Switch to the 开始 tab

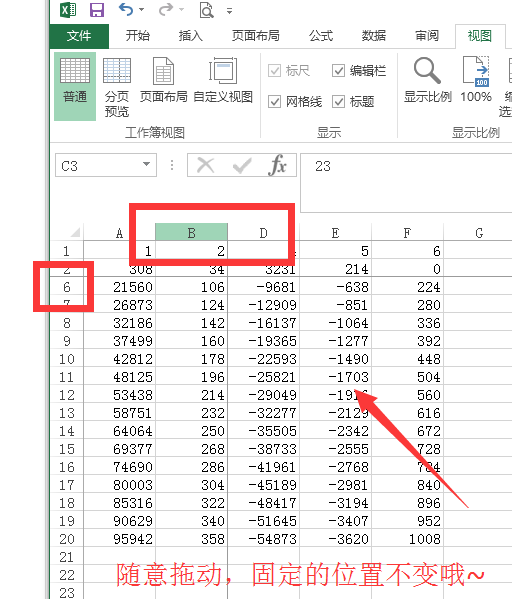[138, 36]
